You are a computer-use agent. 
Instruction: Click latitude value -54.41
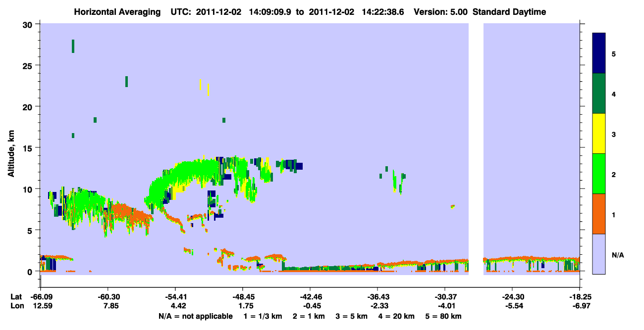tap(175, 297)
